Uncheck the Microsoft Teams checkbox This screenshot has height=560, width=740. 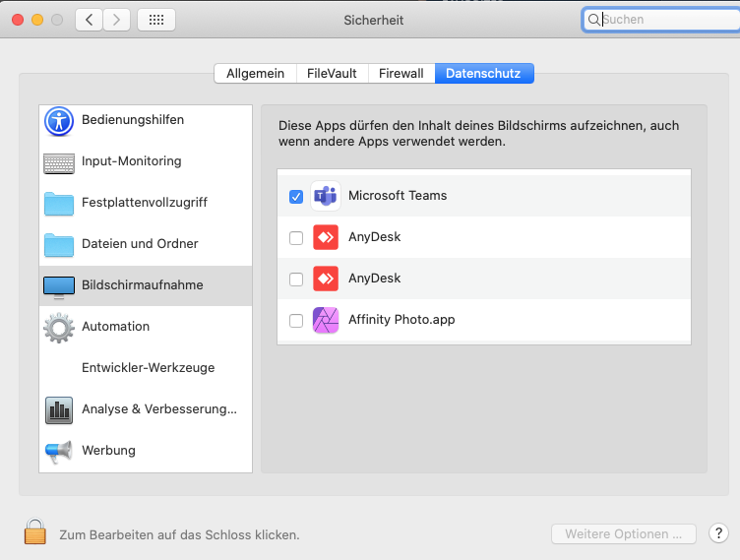point(296,197)
